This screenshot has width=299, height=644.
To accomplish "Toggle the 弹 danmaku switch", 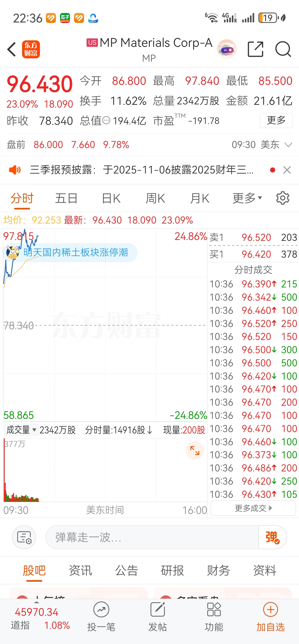I will coord(272,537).
